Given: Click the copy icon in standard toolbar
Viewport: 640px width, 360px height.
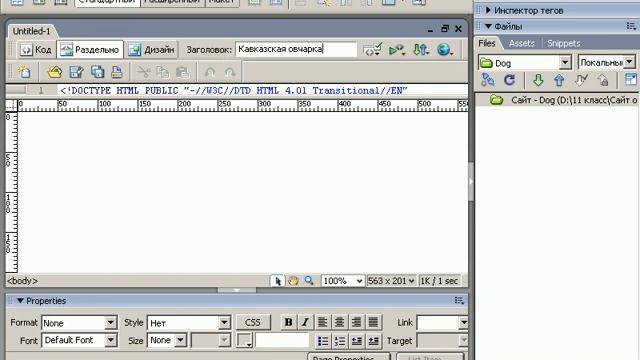Looking at the screenshot, I should click(x=163, y=72).
